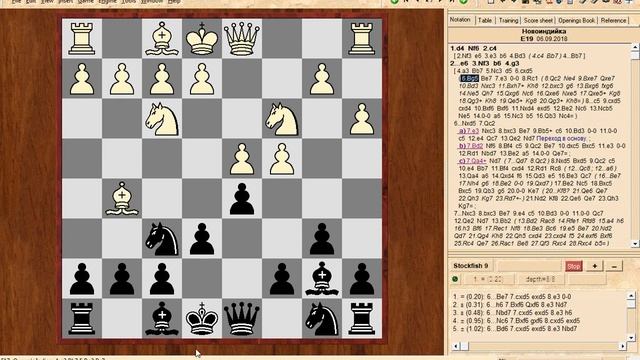The width and height of the screenshot is (640, 360).
Task: Click the green engine status icon
Action: tap(455, 279)
